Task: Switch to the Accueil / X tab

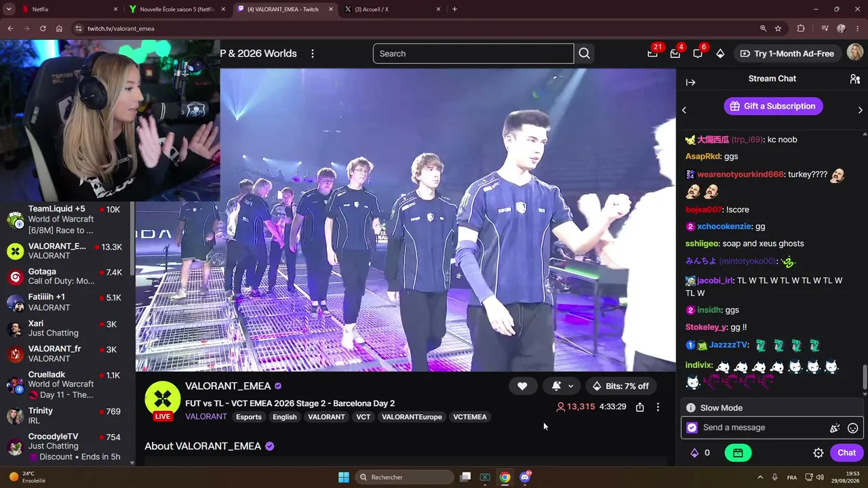Action: tap(392, 9)
